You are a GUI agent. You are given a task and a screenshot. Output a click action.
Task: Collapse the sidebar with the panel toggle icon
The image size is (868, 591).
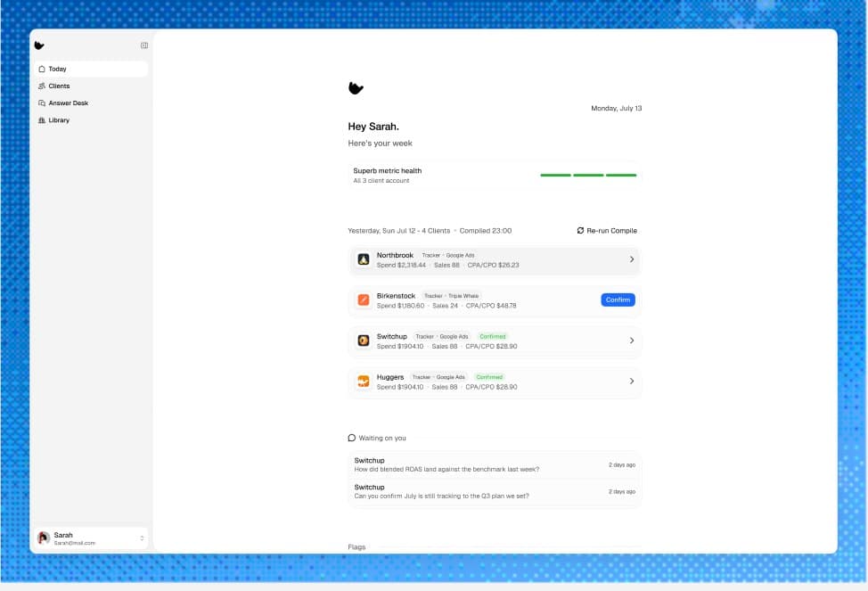pos(144,45)
